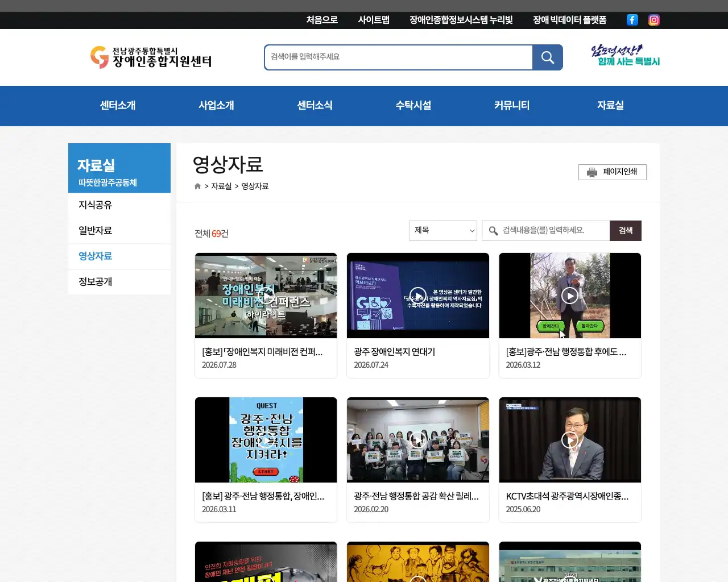Open title 광주·전남 행정통합 공감 확산 릴레…
This screenshot has height=582, width=728.
(x=416, y=497)
